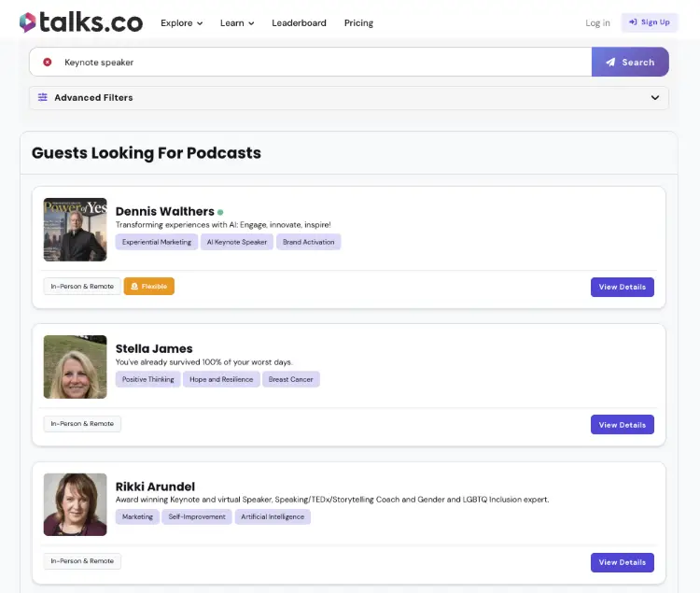Open the Learn dropdown menu
This screenshot has height=593, width=700.
click(237, 22)
